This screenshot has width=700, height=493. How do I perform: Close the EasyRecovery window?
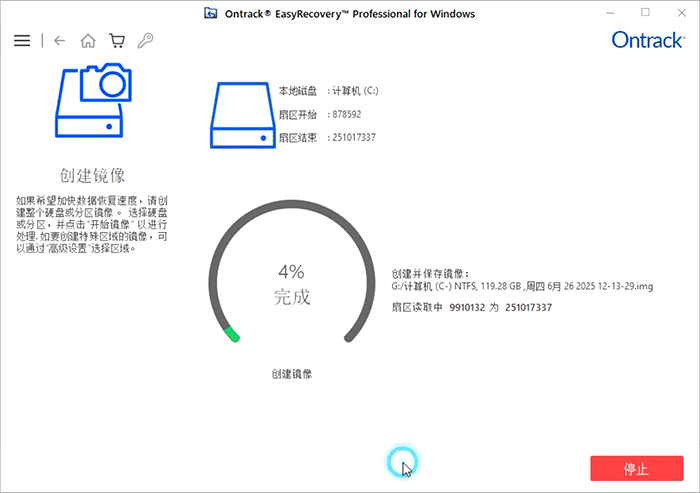pos(682,13)
